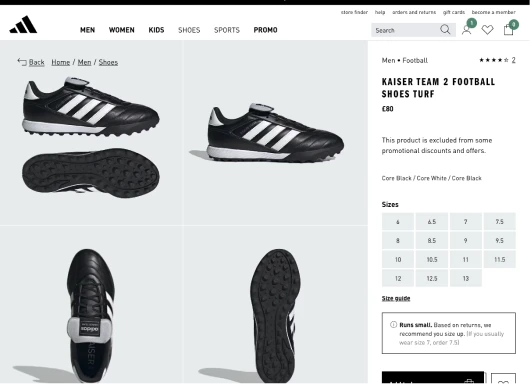530x384 pixels.
Task: Select size 6.5
Action: point(432,222)
